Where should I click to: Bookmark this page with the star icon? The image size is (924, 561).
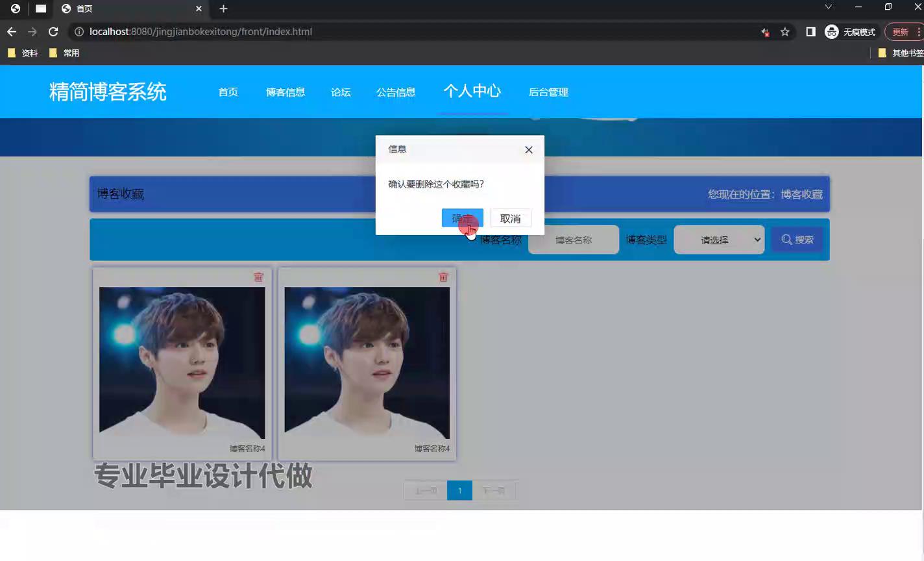[784, 32]
